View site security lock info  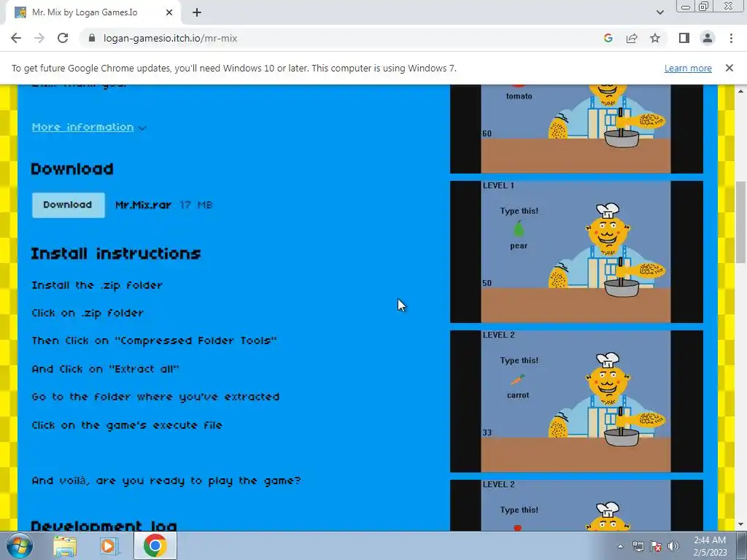[x=92, y=38]
